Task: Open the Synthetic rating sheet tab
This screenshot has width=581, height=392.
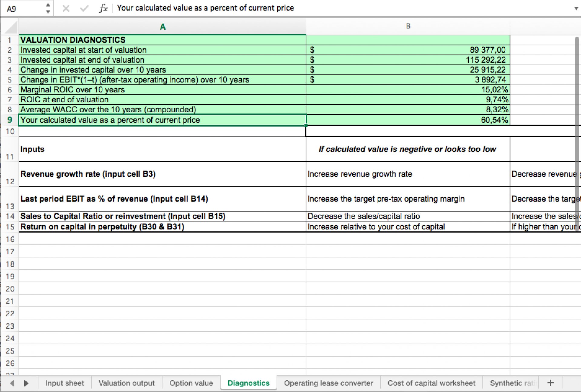Action: [512, 383]
